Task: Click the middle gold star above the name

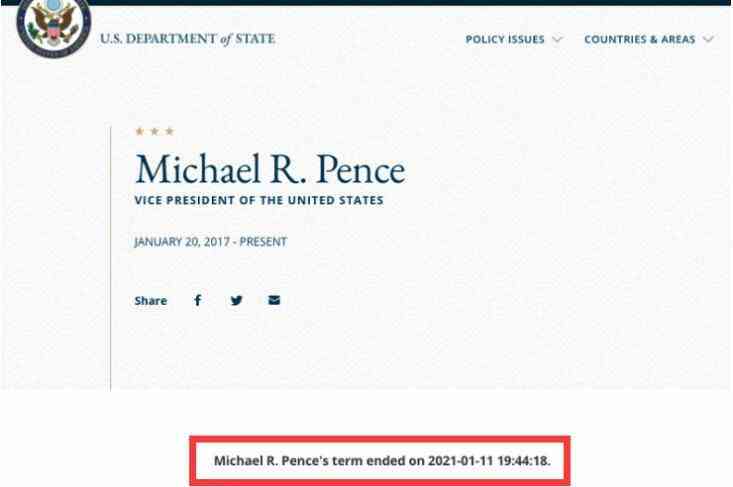Action: tap(154, 131)
